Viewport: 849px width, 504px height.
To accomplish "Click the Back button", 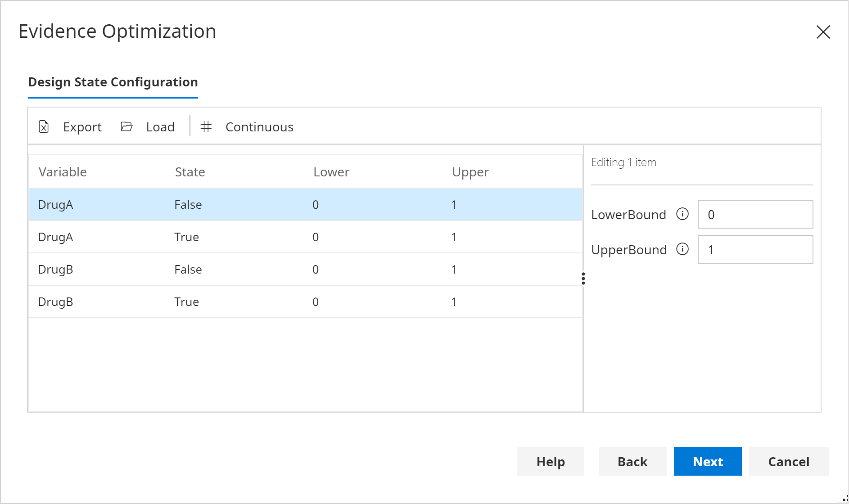I will tap(632, 461).
